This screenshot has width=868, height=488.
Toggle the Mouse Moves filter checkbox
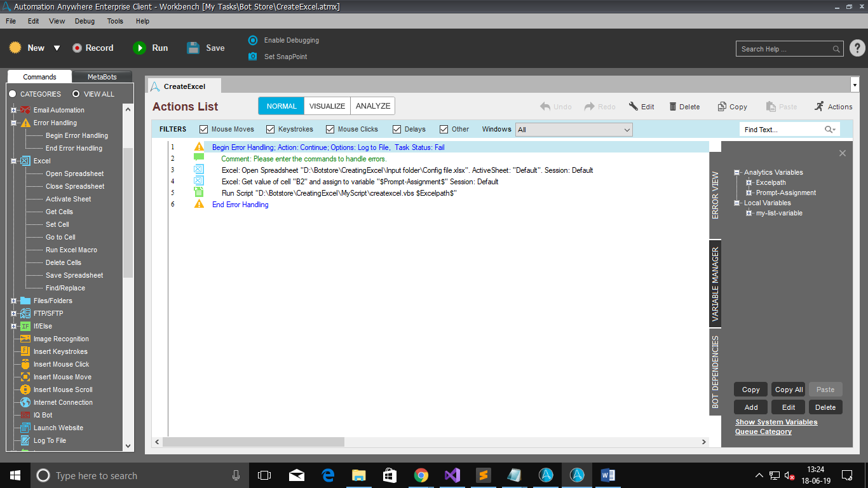point(204,130)
